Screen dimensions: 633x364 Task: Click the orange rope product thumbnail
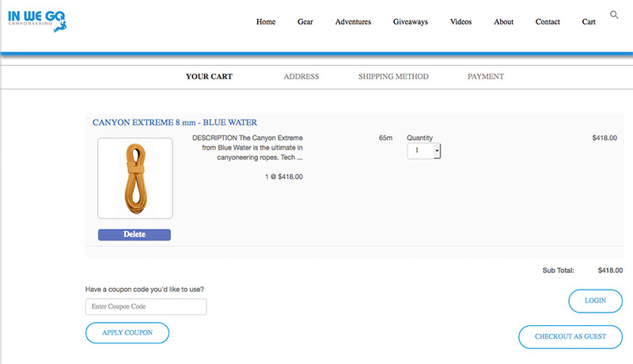135,178
